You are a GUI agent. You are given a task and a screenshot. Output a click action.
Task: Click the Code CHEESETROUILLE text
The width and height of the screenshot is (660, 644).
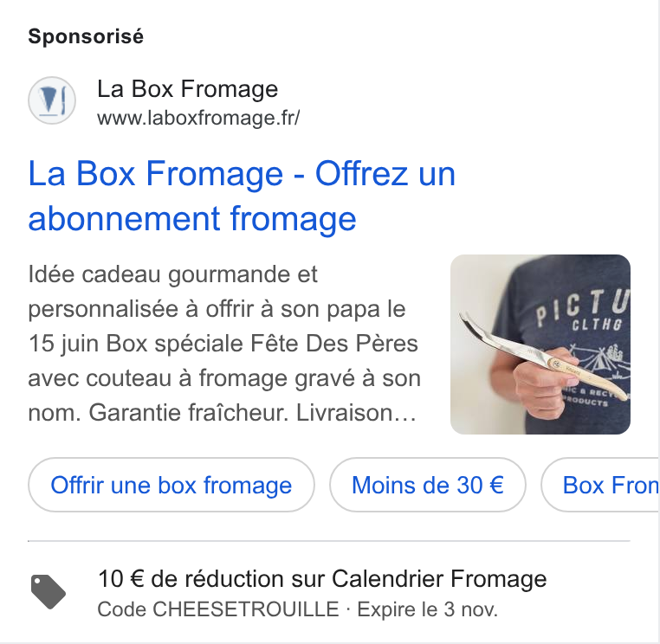click(x=218, y=609)
